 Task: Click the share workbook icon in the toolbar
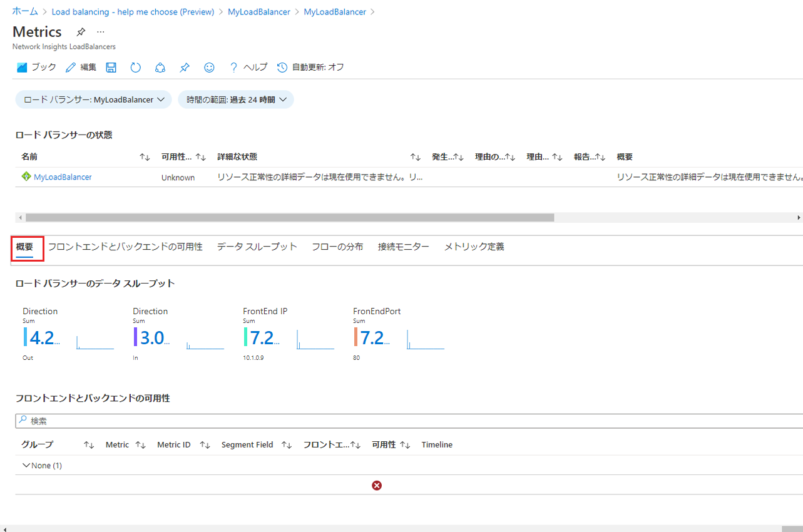click(160, 68)
